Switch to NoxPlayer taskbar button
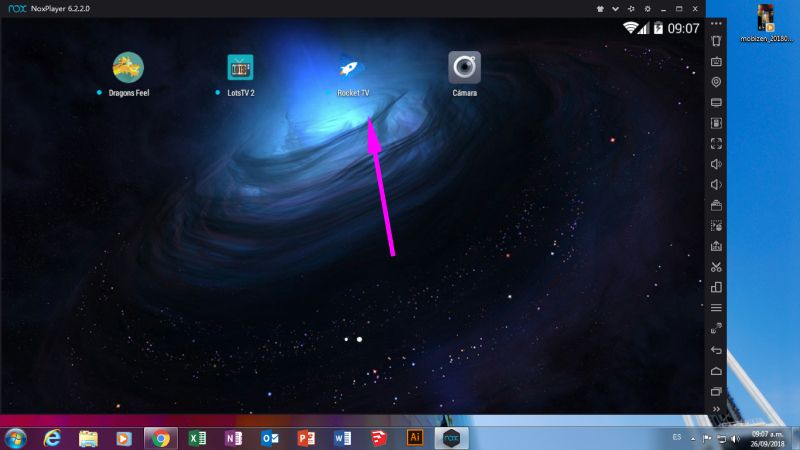This screenshot has width=800, height=450. point(452,438)
